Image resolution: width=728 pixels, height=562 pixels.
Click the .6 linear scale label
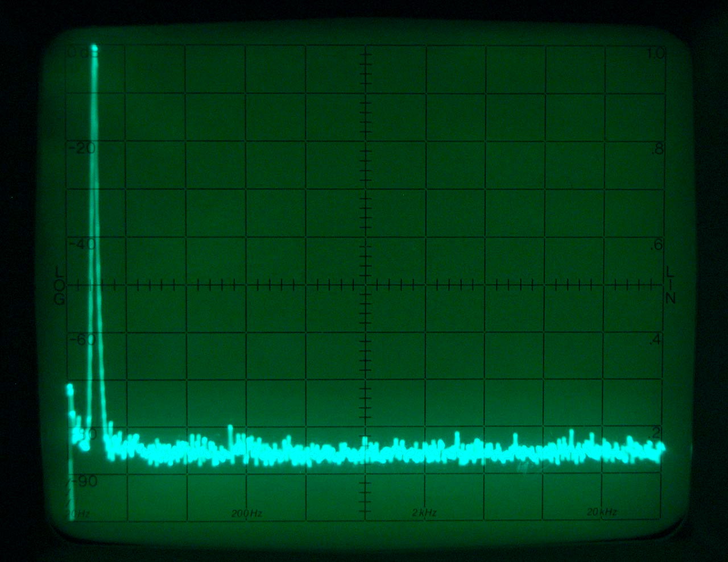(x=658, y=245)
